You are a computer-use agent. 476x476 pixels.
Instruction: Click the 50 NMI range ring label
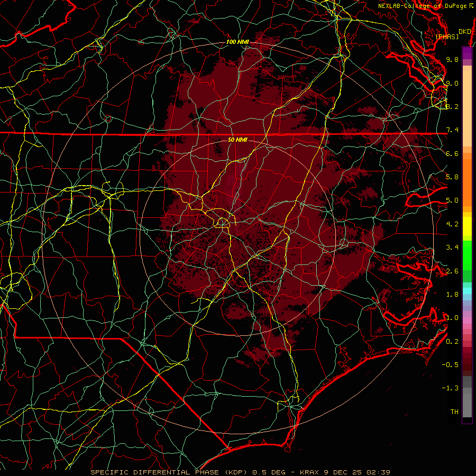237,140
